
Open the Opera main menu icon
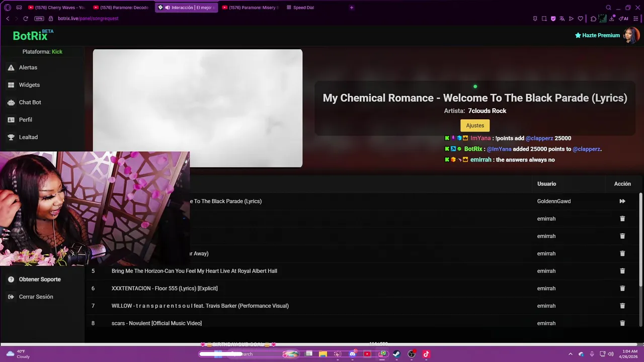pos(7,8)
